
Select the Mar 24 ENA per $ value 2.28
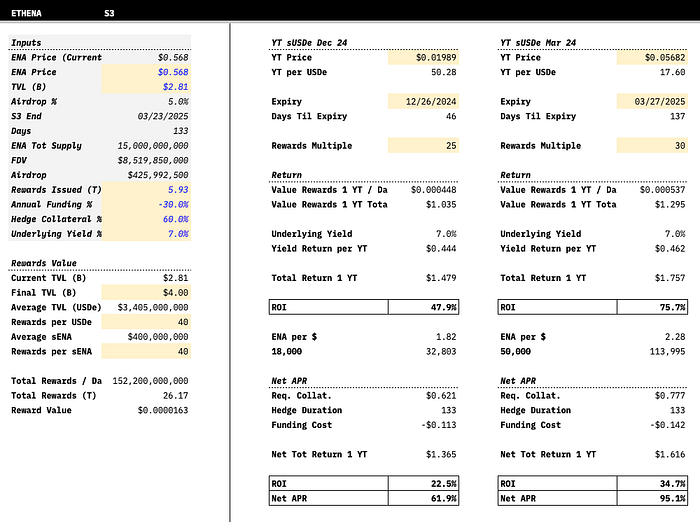[x=675, y=337]
